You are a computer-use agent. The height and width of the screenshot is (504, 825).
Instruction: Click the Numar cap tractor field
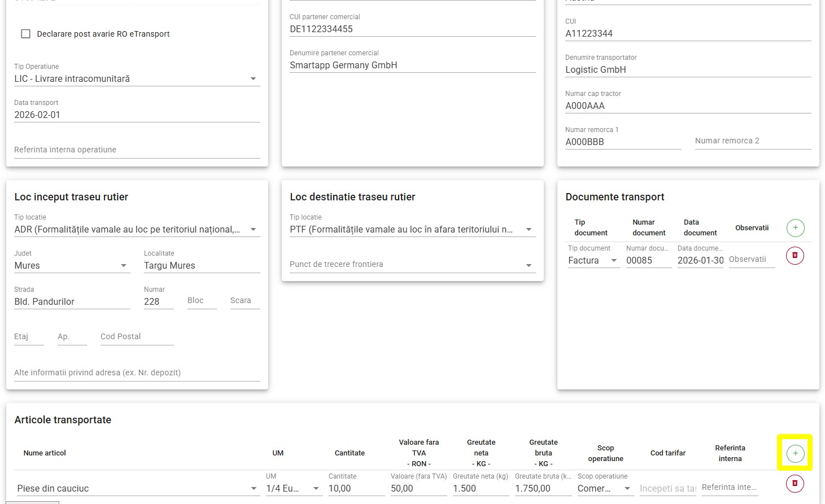688,106
